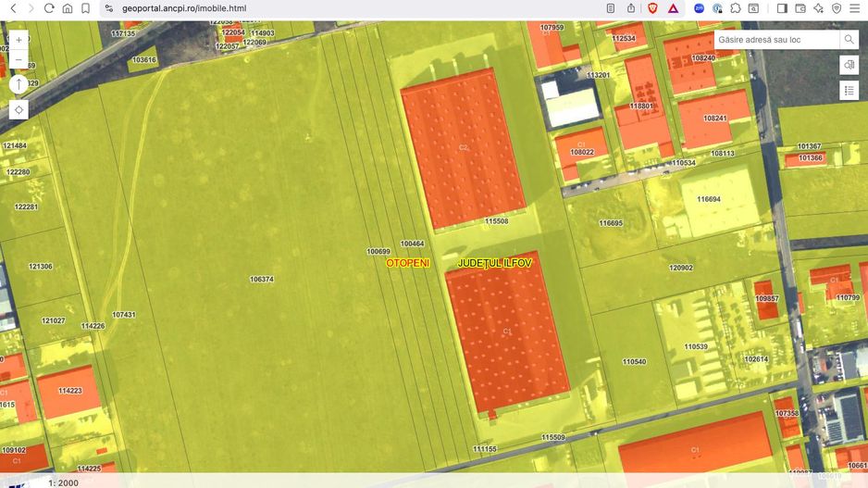Open the browser extensions puzzle icon
The image size is (868, 488).
tap(736, 8)
